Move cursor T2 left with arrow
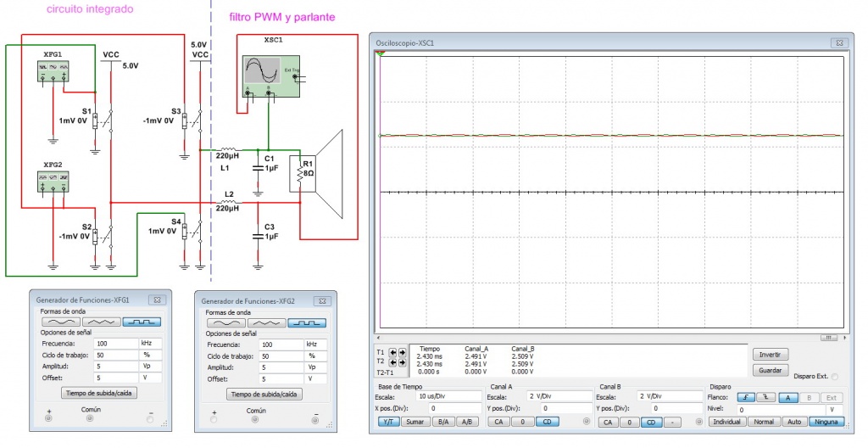This screenshot has width=868, height=448. click(393, 362)
